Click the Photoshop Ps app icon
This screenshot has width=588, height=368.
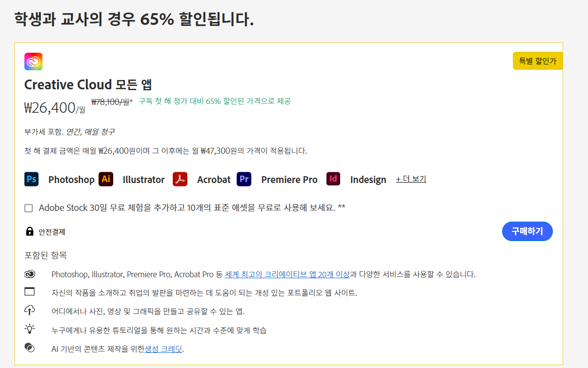click(32, 179)
